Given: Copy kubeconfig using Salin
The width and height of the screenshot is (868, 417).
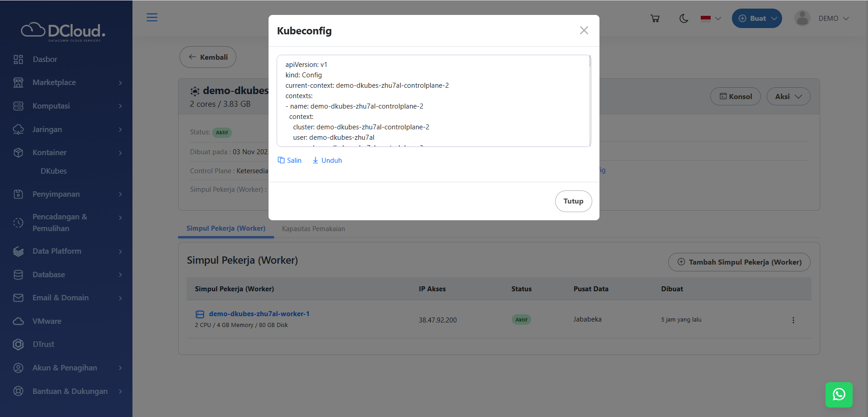Looking at the screenshot, I should coord(289,161).
